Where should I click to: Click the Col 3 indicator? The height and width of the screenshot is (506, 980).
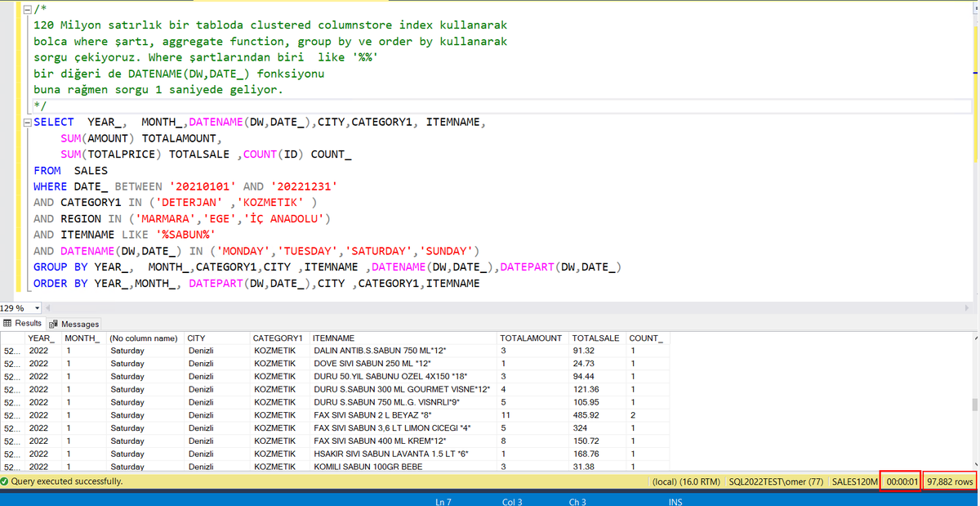point(512,501)
